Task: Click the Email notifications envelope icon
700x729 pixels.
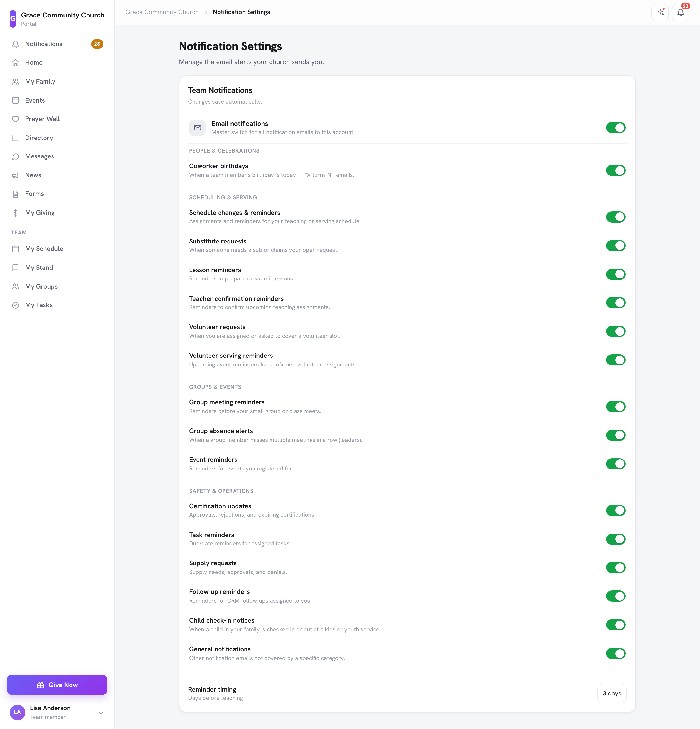Action: (198, 128)
